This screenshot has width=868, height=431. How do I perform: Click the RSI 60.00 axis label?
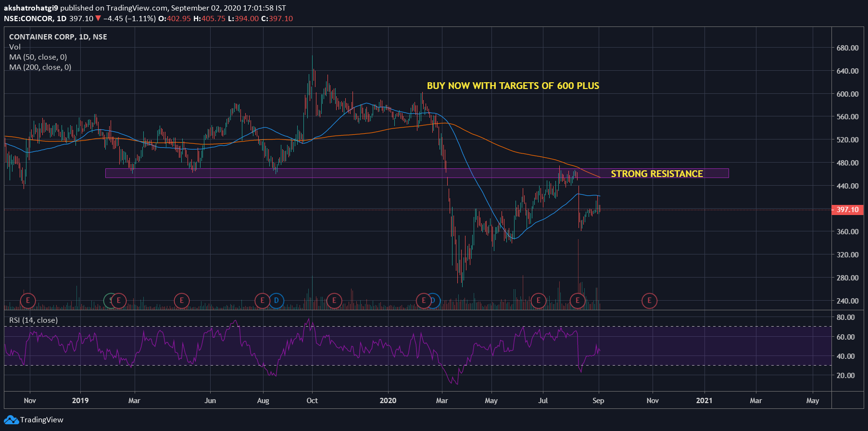click(x=845, y=337)
